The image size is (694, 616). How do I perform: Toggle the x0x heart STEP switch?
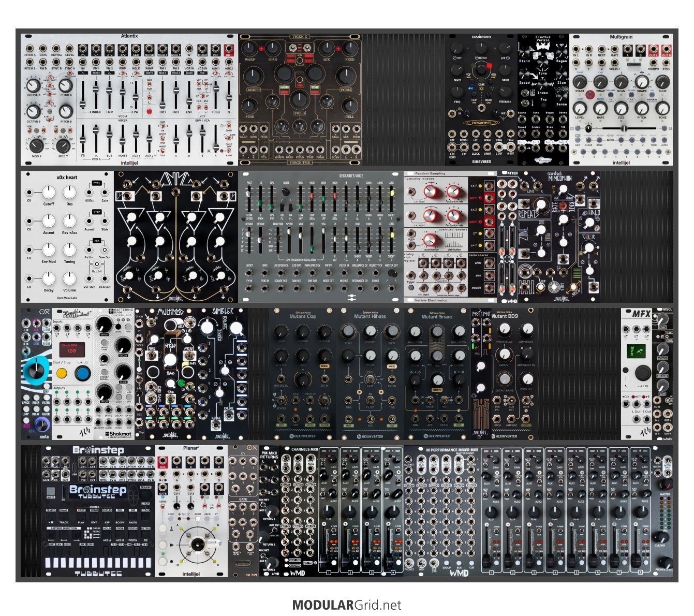tap(97, 212)
